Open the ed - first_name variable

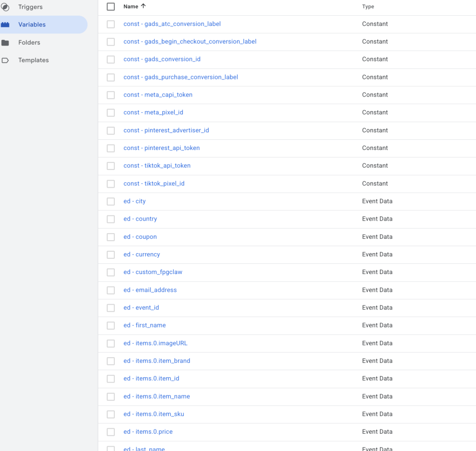click(145, 325)
